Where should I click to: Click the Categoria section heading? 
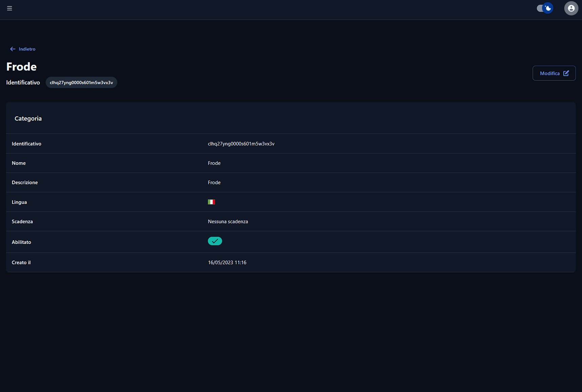[28, 118]
